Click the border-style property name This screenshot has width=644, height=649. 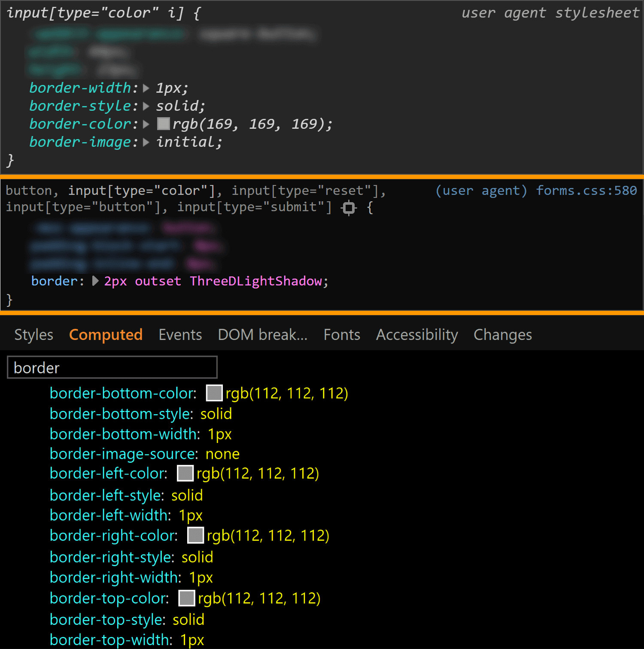pos(80,106)
